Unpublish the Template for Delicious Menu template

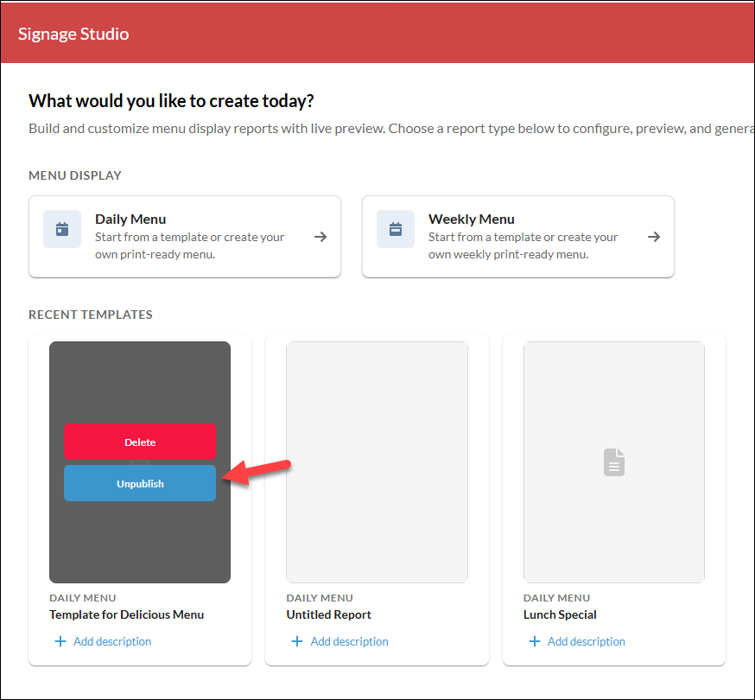point(140,483)
